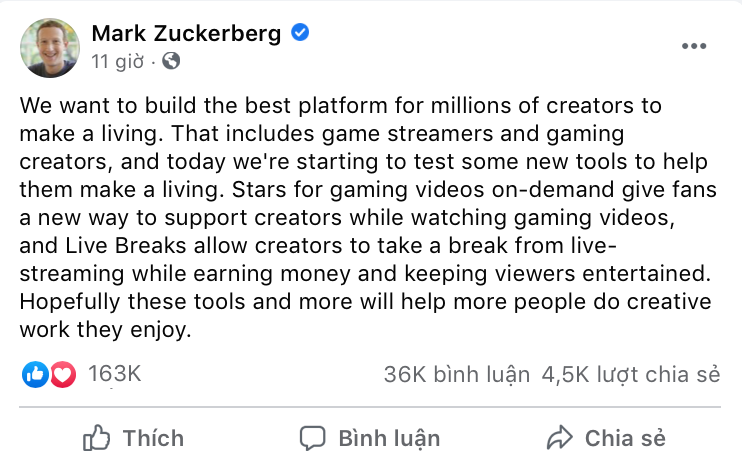
Task: Select the "Bình luận" text label
Action: tap(389, 438)
